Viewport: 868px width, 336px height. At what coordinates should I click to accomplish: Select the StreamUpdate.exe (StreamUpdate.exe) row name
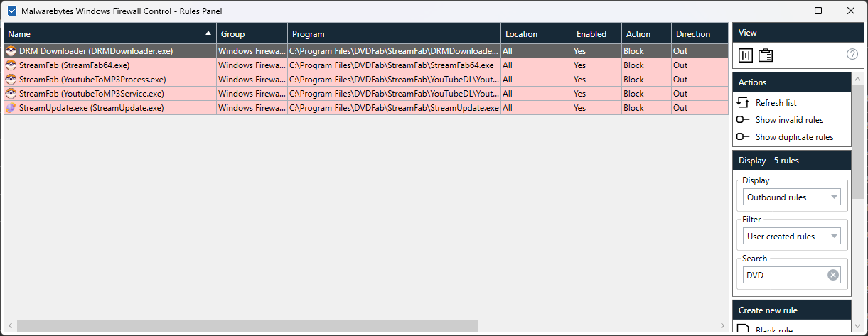click(91, 108)
